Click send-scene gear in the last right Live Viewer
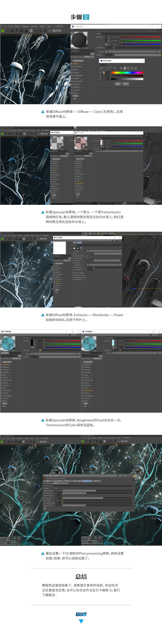Image resolution: width=162 pixels, height=644 pixels. point(83,441)
